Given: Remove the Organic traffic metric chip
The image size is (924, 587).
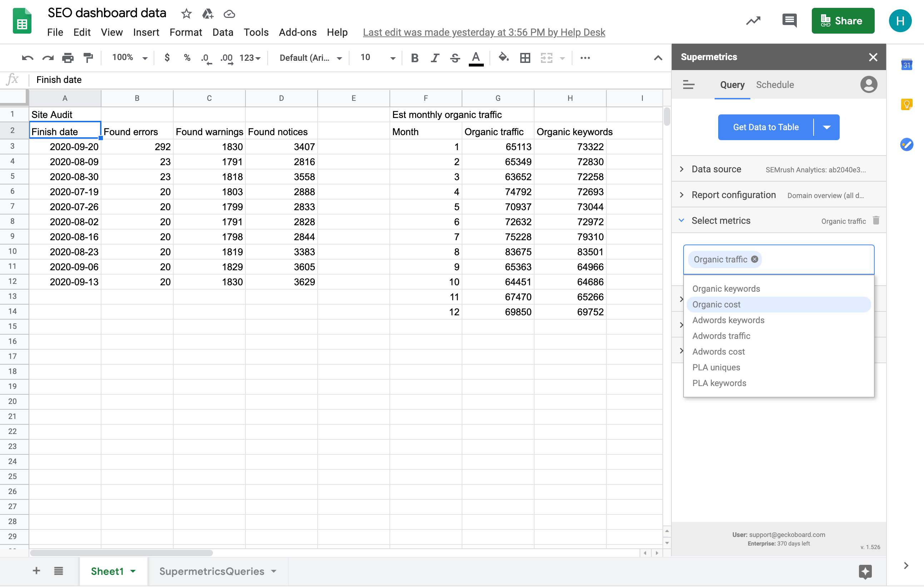Looking at the screenshot, I should (754, 259).
